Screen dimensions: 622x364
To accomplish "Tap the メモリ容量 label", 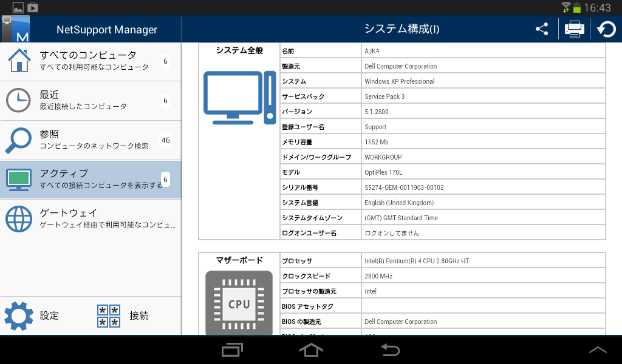I will (x=297, y=142).
